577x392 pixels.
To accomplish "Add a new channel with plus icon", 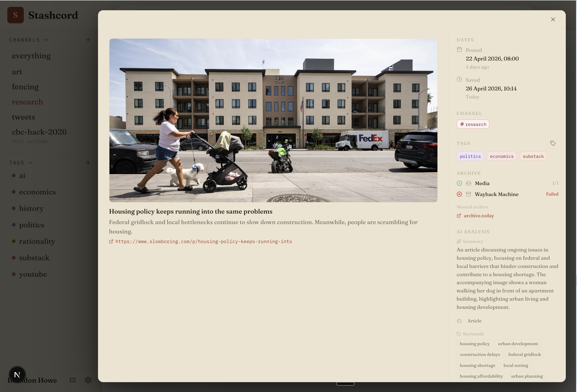I will click(x=88, y=40).
